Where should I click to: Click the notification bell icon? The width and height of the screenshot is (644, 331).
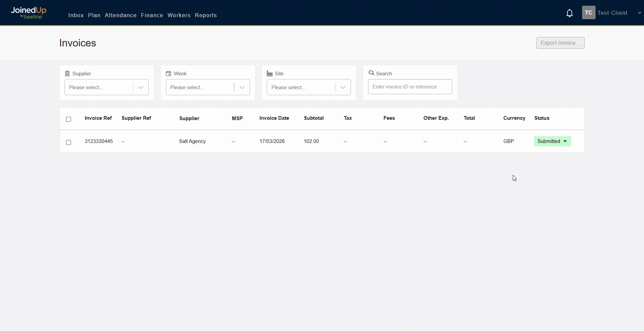click(x=569, y=13)
